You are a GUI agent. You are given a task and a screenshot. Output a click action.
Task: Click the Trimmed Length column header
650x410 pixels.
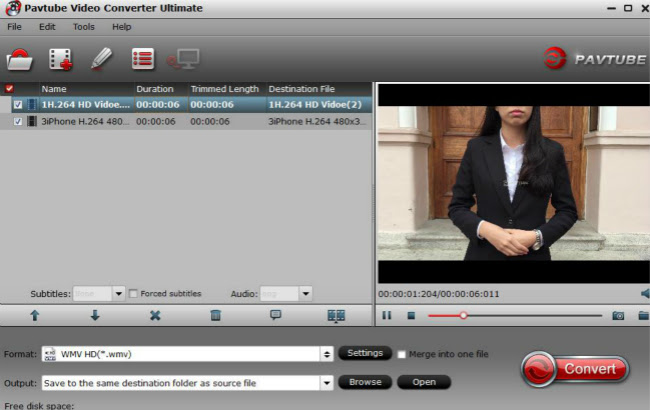(225, 89)
